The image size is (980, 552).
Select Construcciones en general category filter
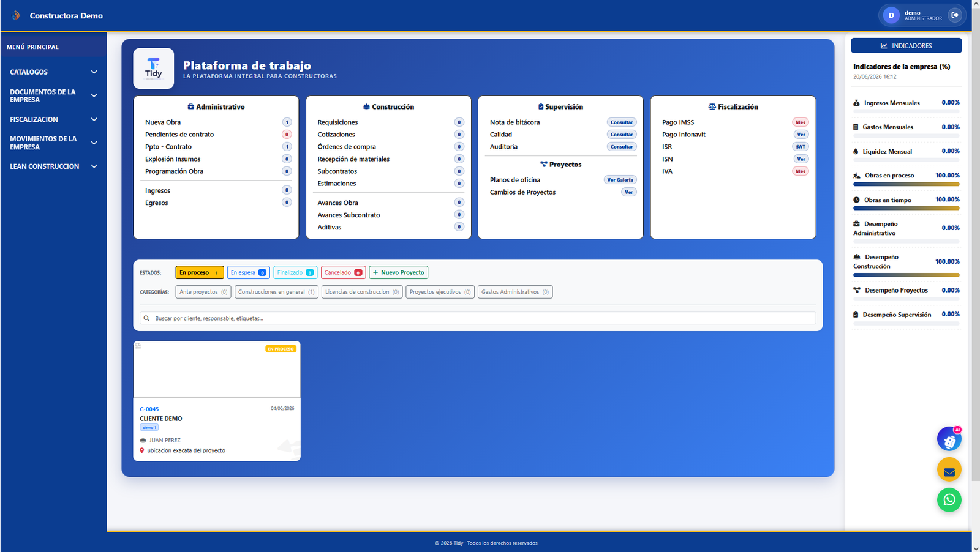click(276, 292)
